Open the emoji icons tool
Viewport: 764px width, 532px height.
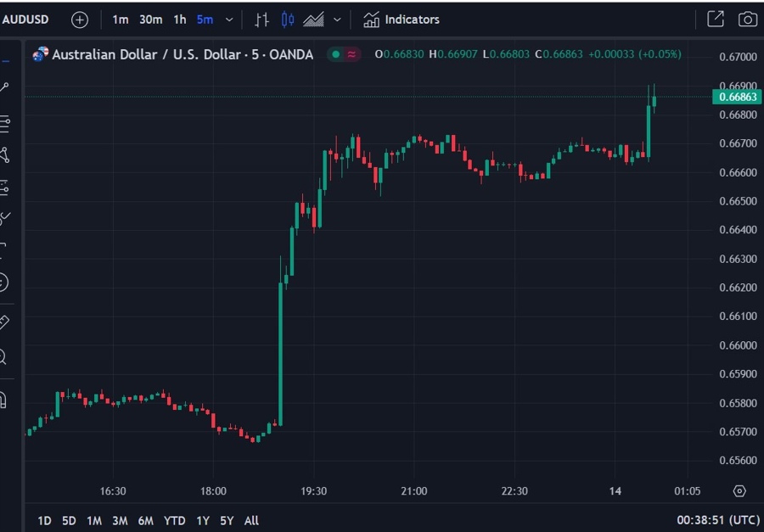tap(4, 282)
